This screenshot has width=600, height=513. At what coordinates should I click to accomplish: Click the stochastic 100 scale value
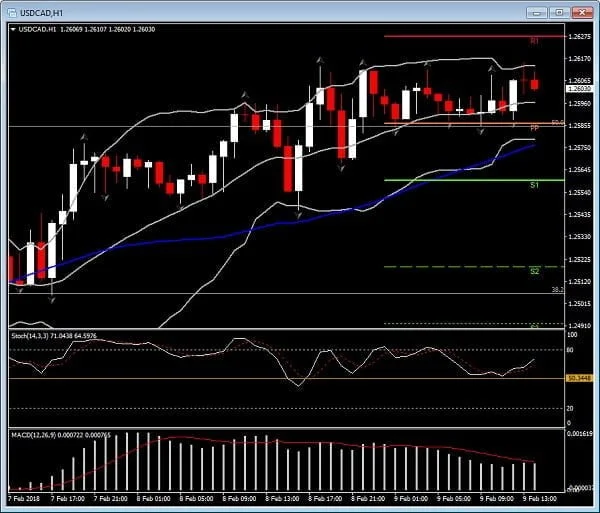(x=572, y=335)
